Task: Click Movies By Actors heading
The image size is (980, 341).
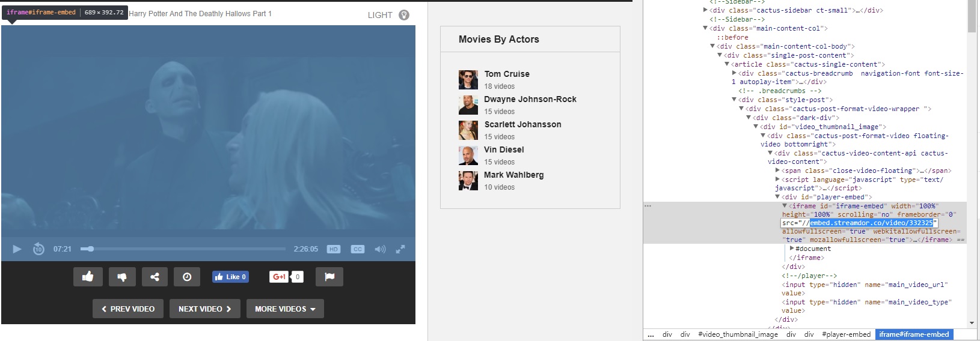Action: (x=499, y=39)
